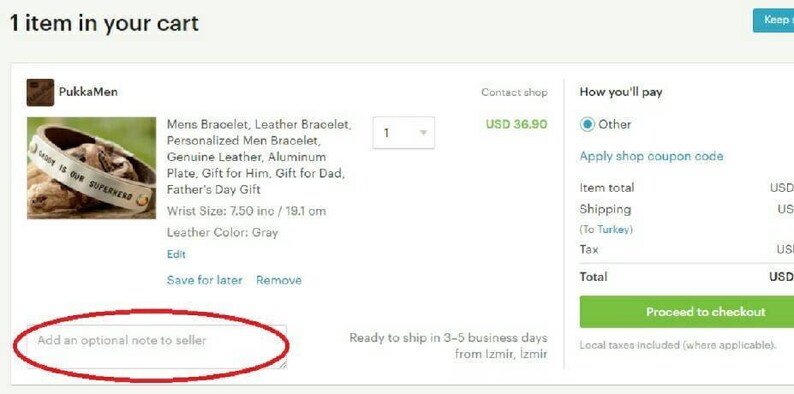The image size is (794, 394).
Task: Open the Mens Bracelet product title
Action: click(259, 157)
